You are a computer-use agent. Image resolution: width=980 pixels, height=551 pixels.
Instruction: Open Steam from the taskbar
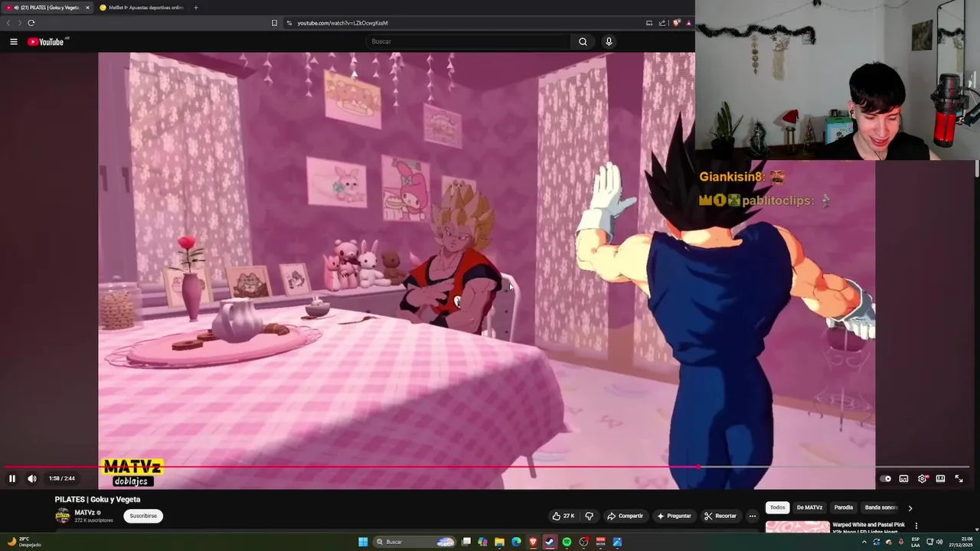[x=550, y=542]
